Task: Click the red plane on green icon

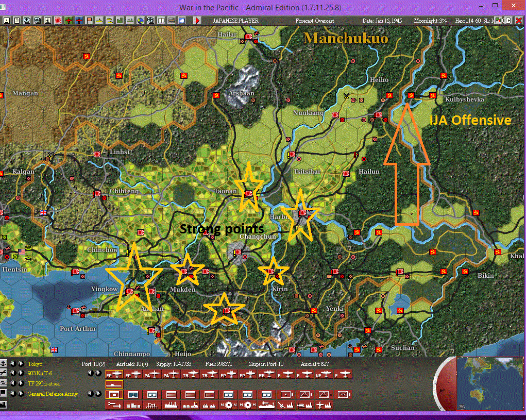Action: click(x=69, y=21)
